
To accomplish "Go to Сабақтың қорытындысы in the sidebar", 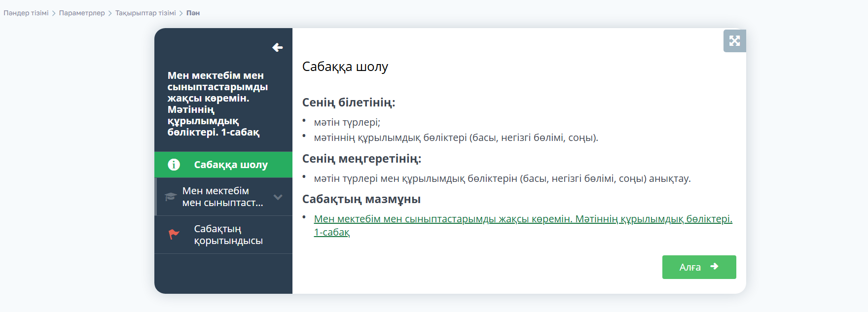I will [x=228, y=235].
